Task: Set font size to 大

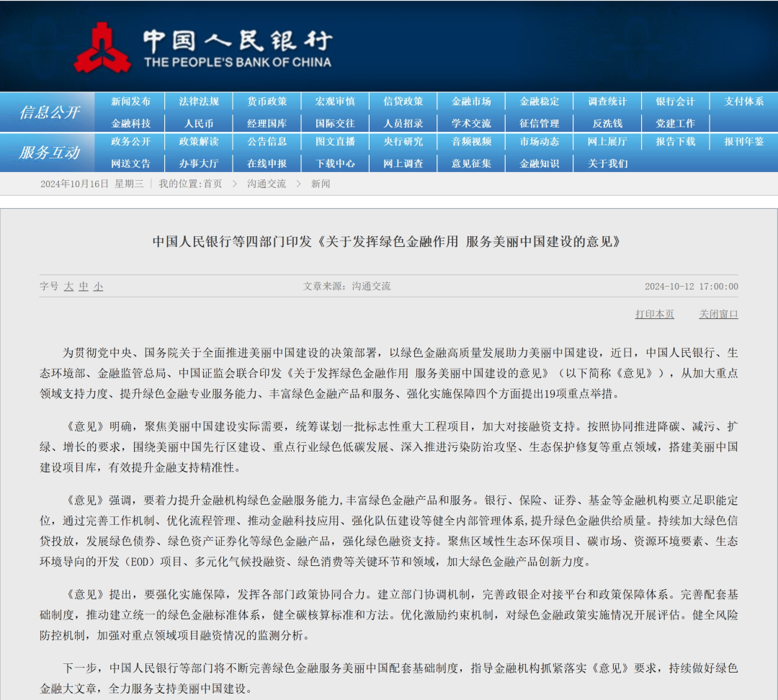Action: 69,287
